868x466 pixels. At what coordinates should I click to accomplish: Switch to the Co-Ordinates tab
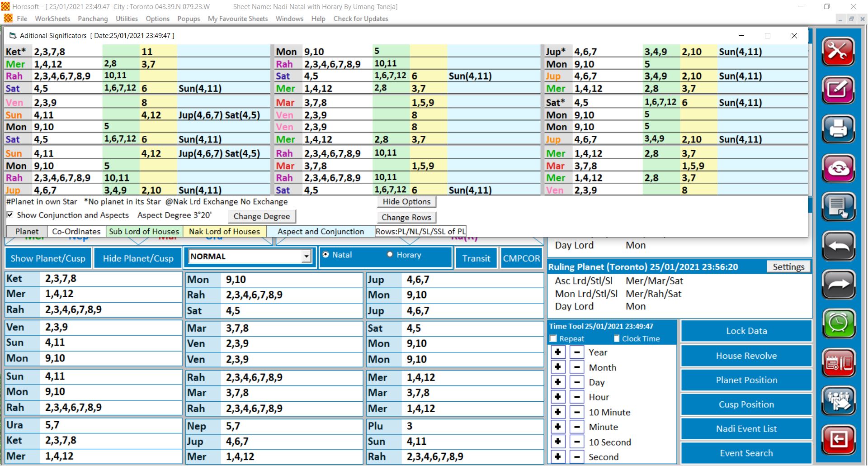[x=76, y=231]
